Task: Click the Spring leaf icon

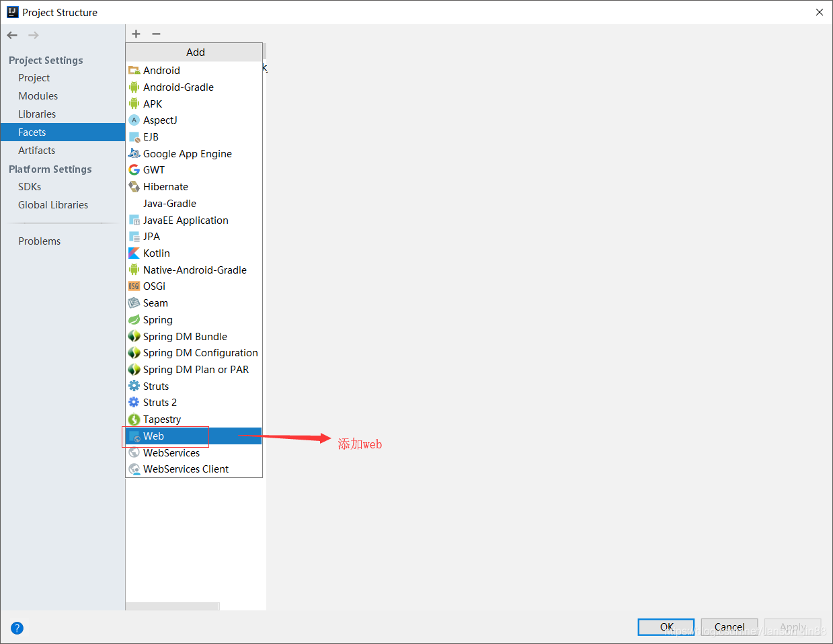Action: pos(134,320)
